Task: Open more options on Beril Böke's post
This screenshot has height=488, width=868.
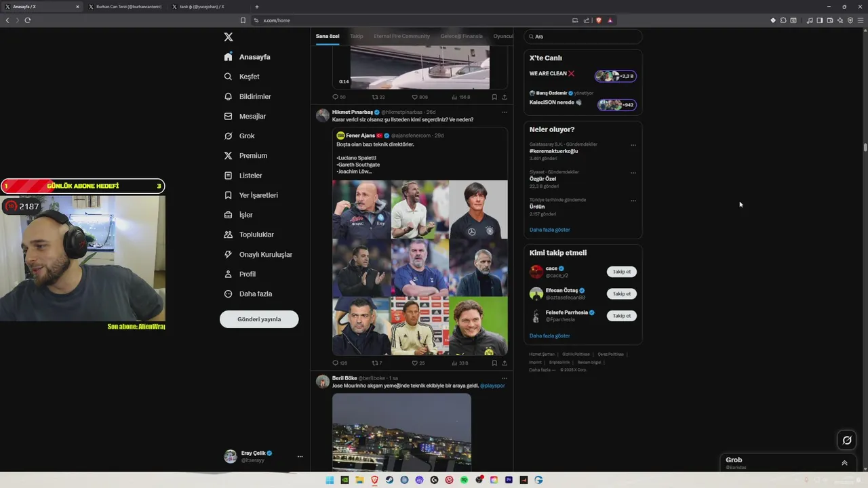Action: [x=504, y=378]
